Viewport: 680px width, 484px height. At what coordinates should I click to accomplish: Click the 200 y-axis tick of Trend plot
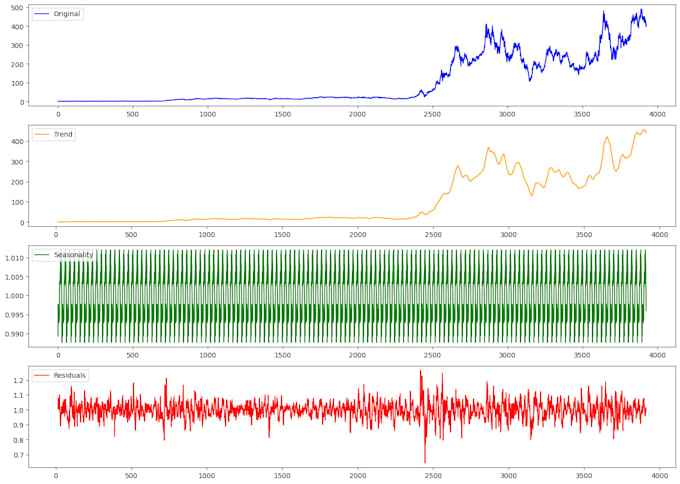click(x=18, y=182)
